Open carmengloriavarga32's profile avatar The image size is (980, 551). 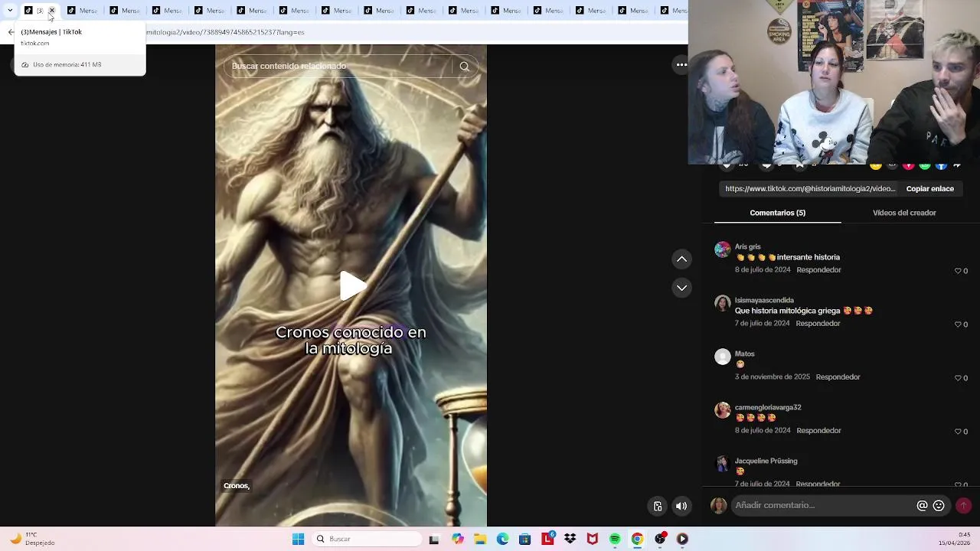point(722,410)
